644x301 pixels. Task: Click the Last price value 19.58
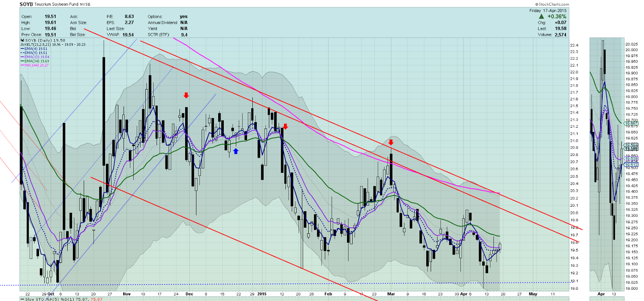(561, 29)
